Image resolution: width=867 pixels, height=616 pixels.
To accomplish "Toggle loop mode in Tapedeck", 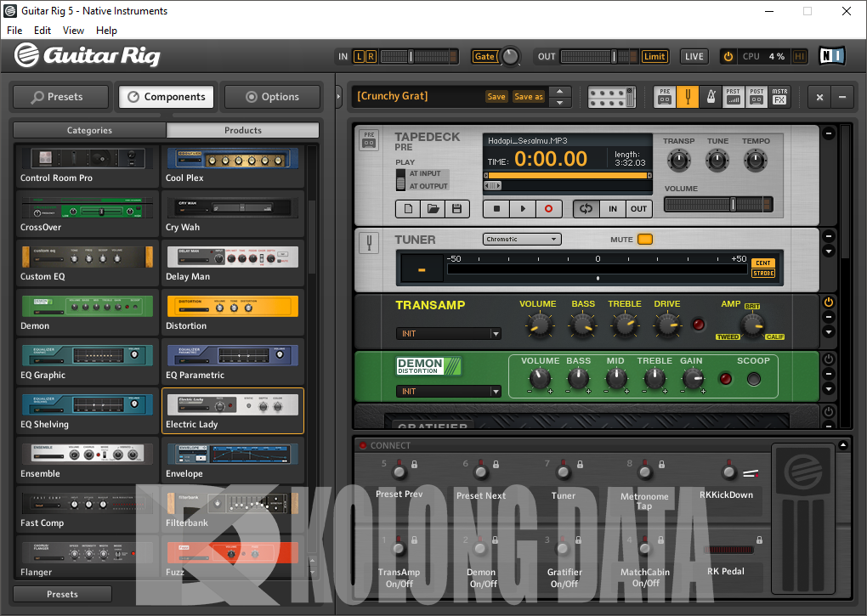I will (586, 209).
